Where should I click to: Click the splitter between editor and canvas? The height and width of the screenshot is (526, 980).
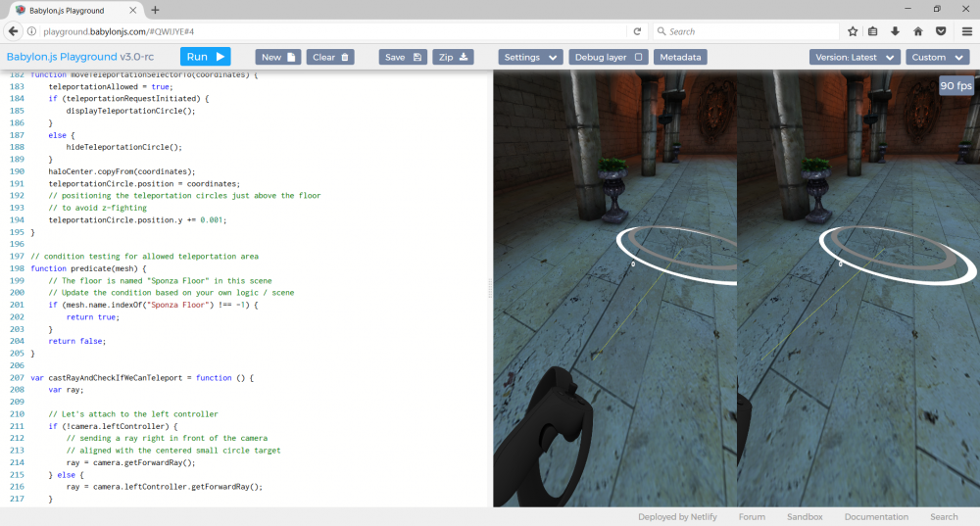(490, 288)
